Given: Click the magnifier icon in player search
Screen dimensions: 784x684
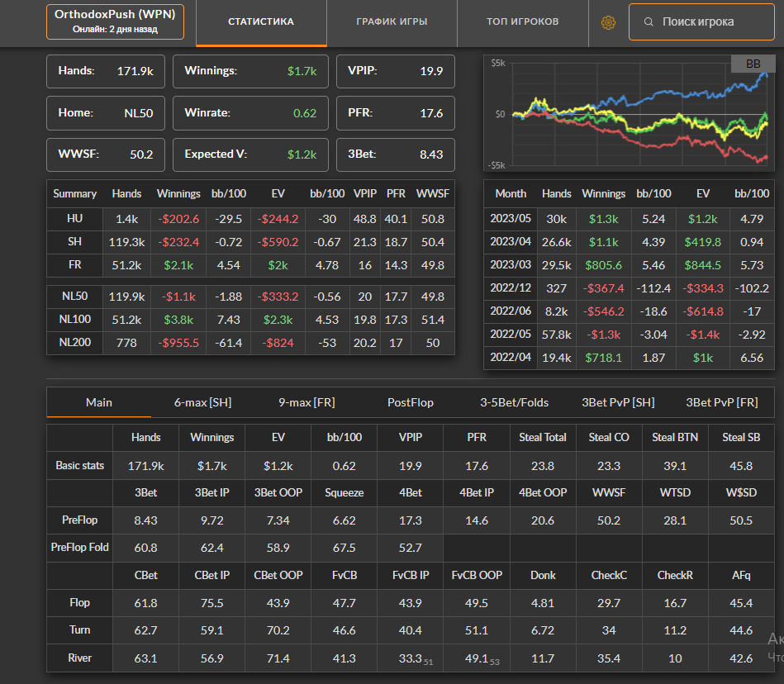Looking at the screenshot, I should click(649, 22).
